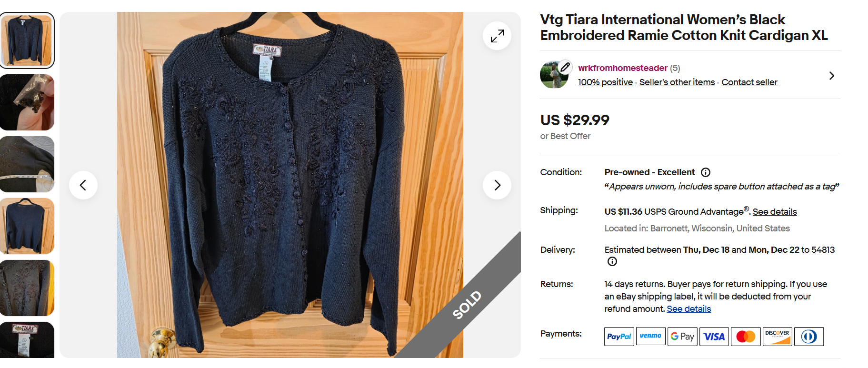868x368 pixels.
Task: Select thumbnail with measuring tape
Action: coord(27,164)
